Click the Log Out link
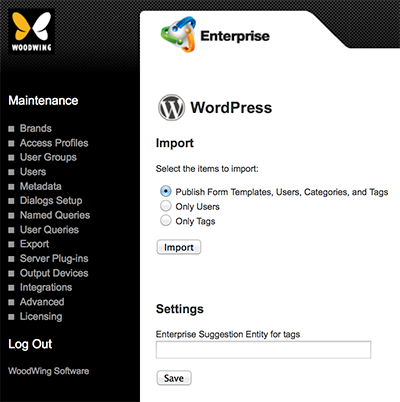 click(x=30, y=344)
